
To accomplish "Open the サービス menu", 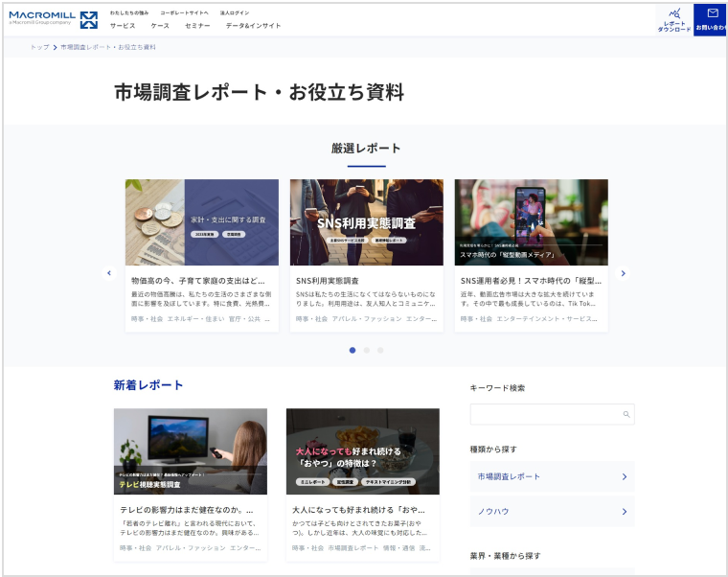I will click(123, 26).
